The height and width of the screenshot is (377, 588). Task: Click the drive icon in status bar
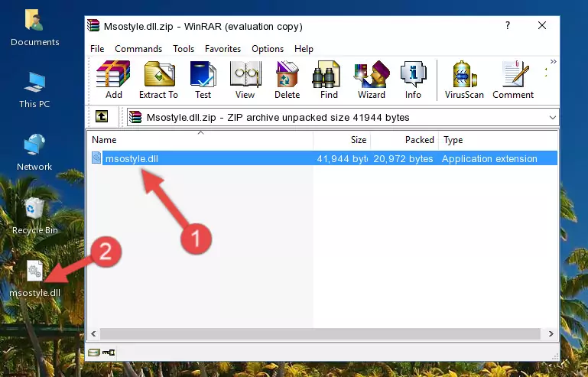coord(94,353)
